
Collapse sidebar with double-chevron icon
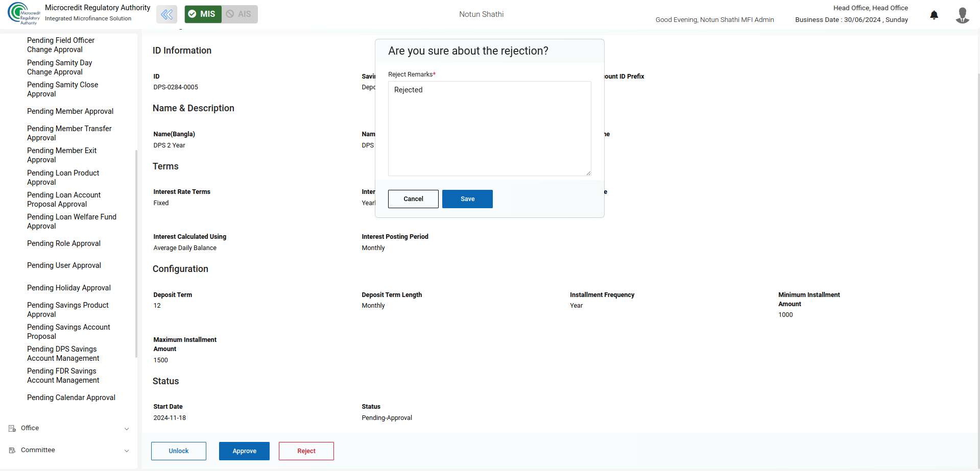click(x=166, y=14)
